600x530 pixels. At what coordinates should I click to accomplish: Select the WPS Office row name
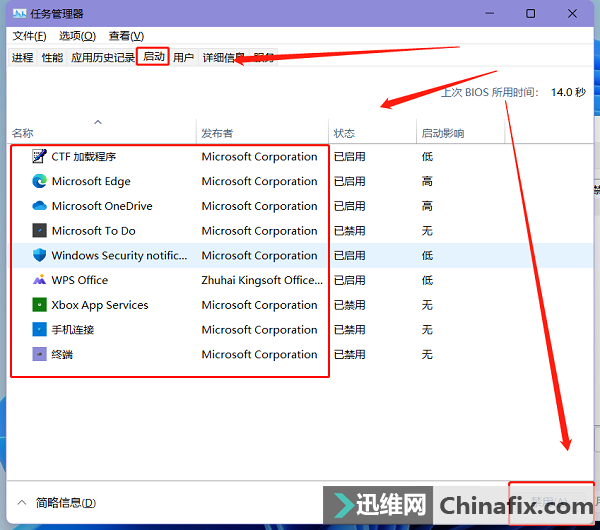point(80,280)
